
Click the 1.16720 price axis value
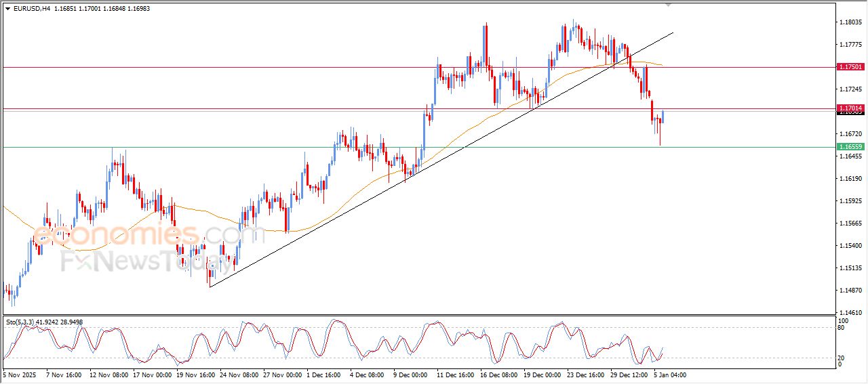tap(851, 134)
